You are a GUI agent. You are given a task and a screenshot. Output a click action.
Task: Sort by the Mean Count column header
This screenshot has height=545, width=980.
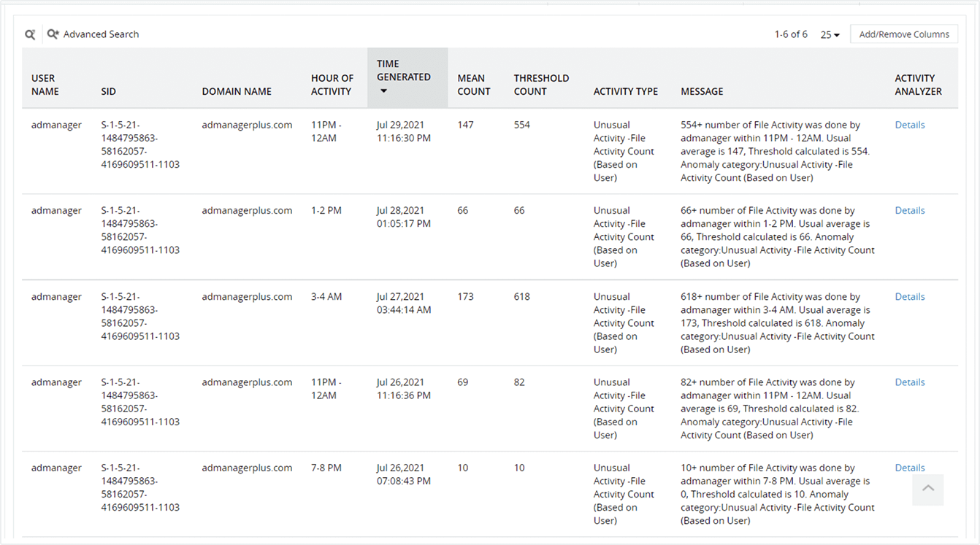tap(473, 85)
